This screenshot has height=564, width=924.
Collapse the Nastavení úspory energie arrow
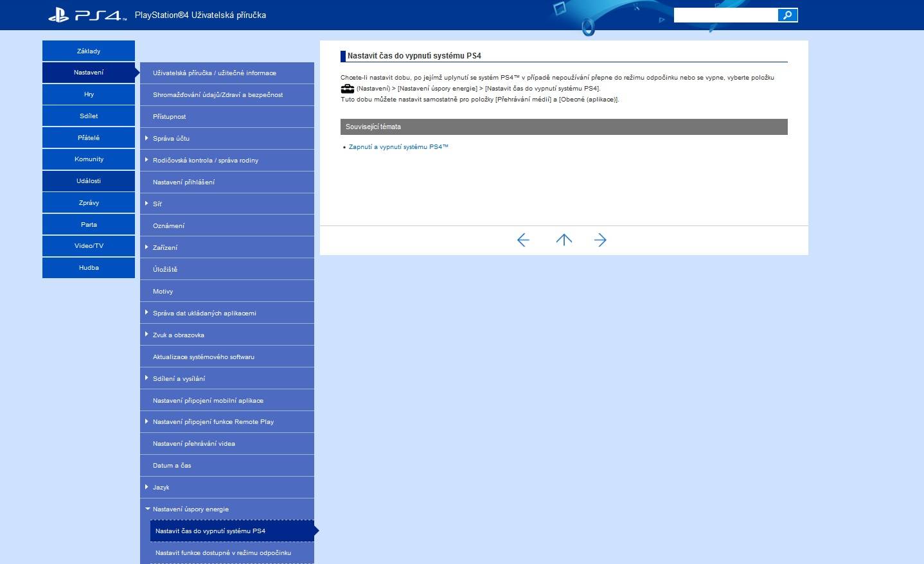[147, 509]
